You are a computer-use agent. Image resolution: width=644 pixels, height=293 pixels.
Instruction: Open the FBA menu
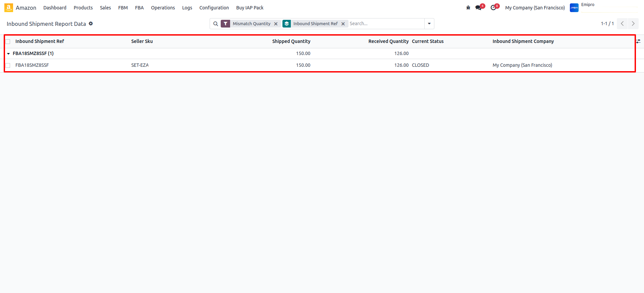tap(139, 8)
